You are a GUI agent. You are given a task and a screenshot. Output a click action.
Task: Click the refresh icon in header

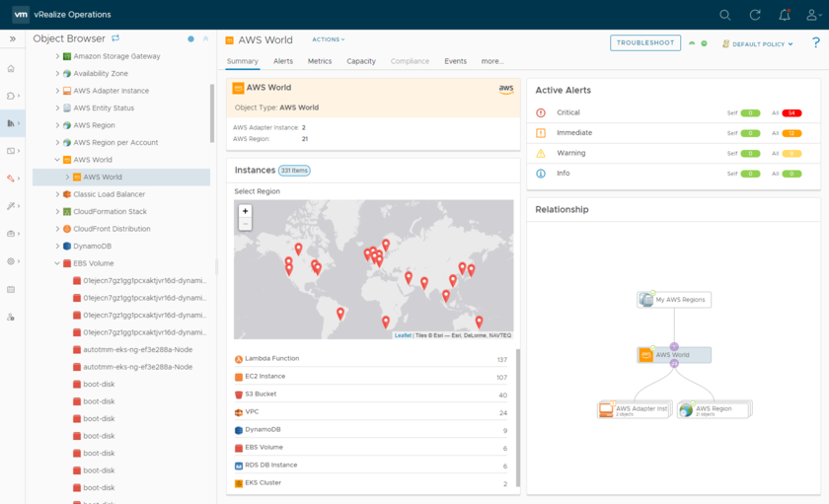pyautogui.click(x=755, y=15)
